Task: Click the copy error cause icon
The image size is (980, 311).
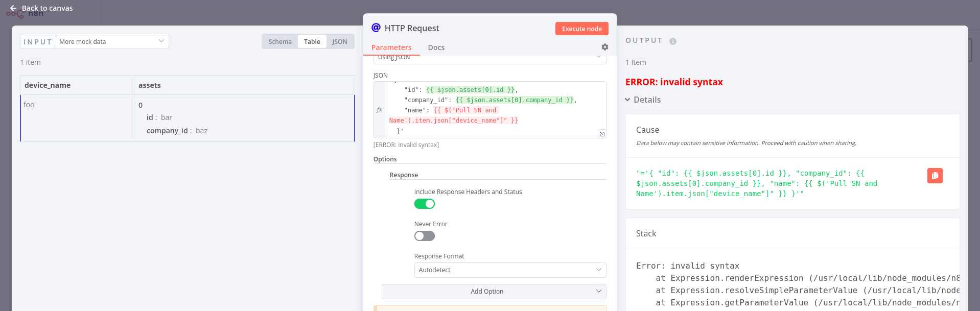Action: [935, 176]
